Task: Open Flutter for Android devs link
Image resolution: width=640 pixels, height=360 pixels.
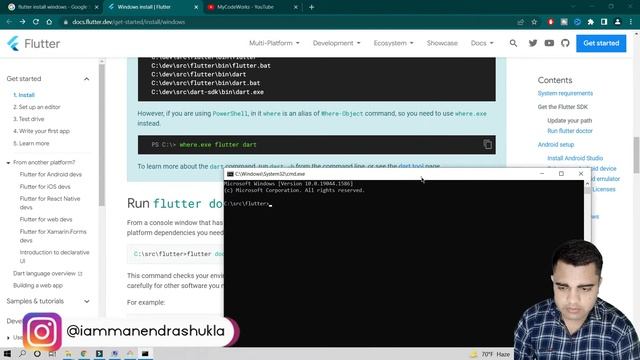Action: [x=51, y=174]
